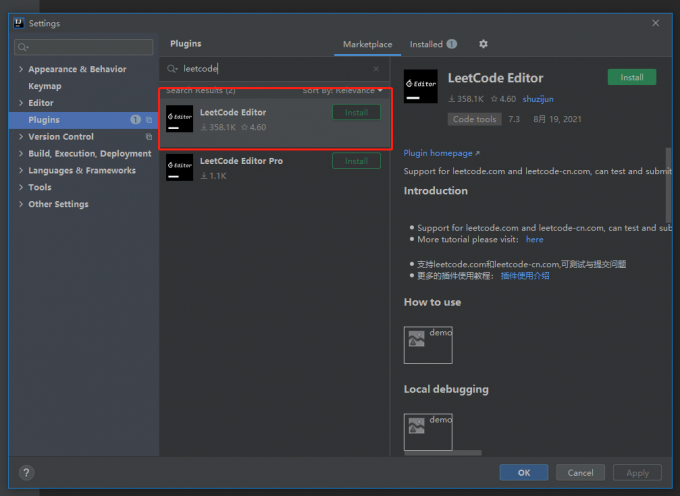Expand Build, Execution, Deployment node
Image resolution: width=680 pixels, height=496 pixels.
coord(21,153)
